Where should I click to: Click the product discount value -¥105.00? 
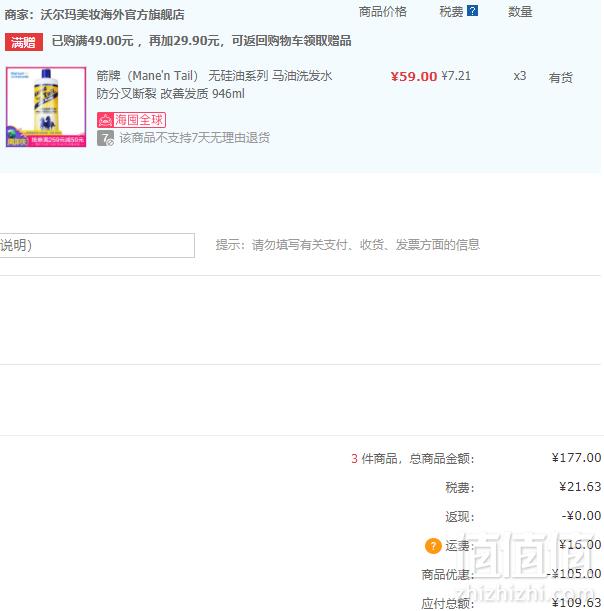[x=574, y=574]
